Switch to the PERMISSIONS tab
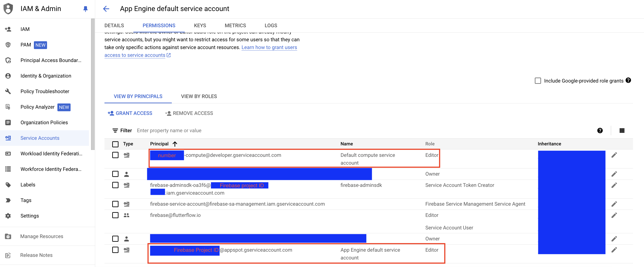Viewport: 644px width, 267px height. tap(159, 25)
